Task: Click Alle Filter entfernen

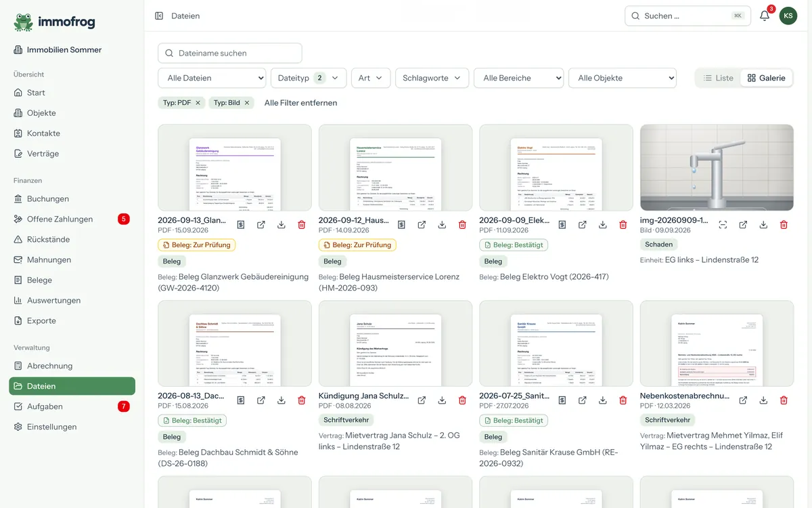Action: 300,103
